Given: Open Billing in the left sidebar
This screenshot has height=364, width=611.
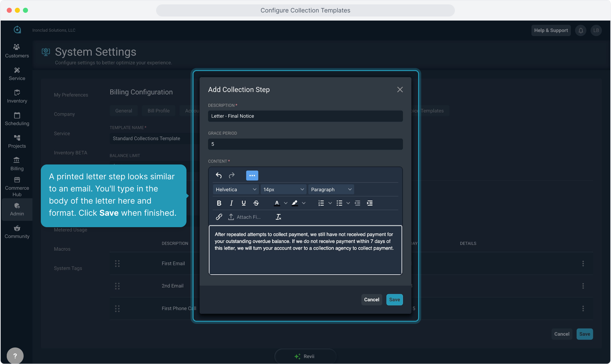Looking at the screenshot, I should pyautogui.click(x=17, y=164).
